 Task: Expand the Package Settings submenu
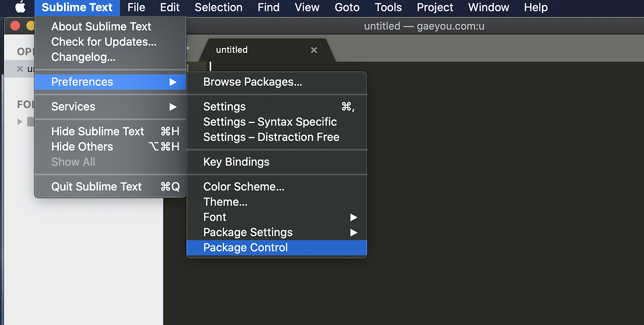coord(277,232)
